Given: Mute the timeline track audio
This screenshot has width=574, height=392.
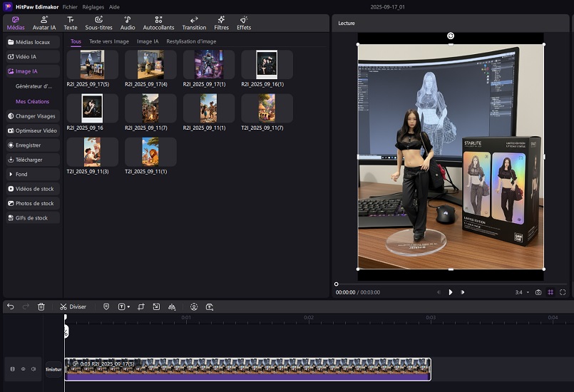Looking at the screenshot, I should click(34, 369).
